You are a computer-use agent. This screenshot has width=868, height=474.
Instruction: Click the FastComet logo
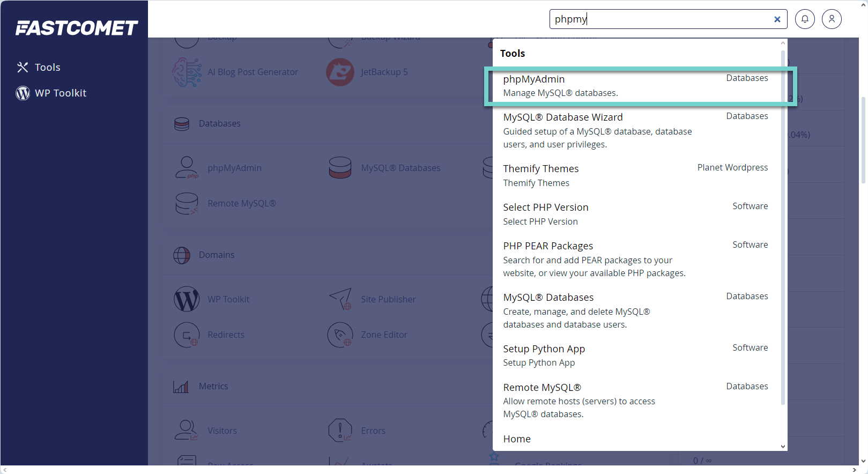[x=77, y=28]
